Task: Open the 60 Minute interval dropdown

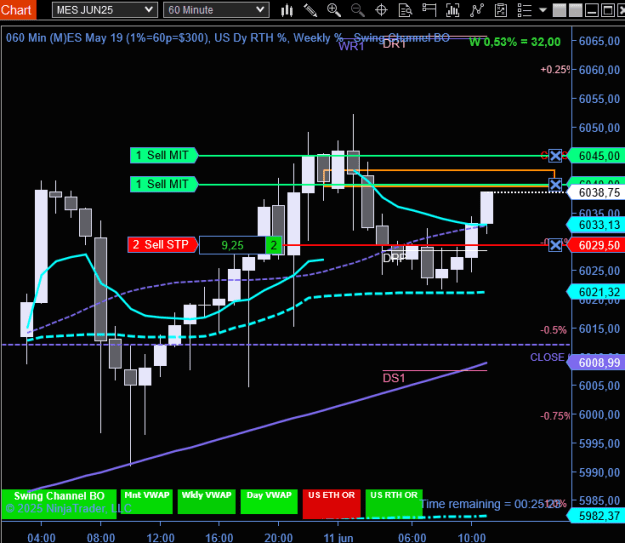Action: coord(216,10)
